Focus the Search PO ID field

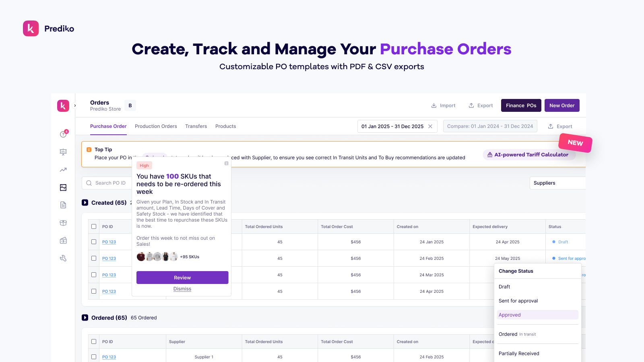click(x=107, y=183)
